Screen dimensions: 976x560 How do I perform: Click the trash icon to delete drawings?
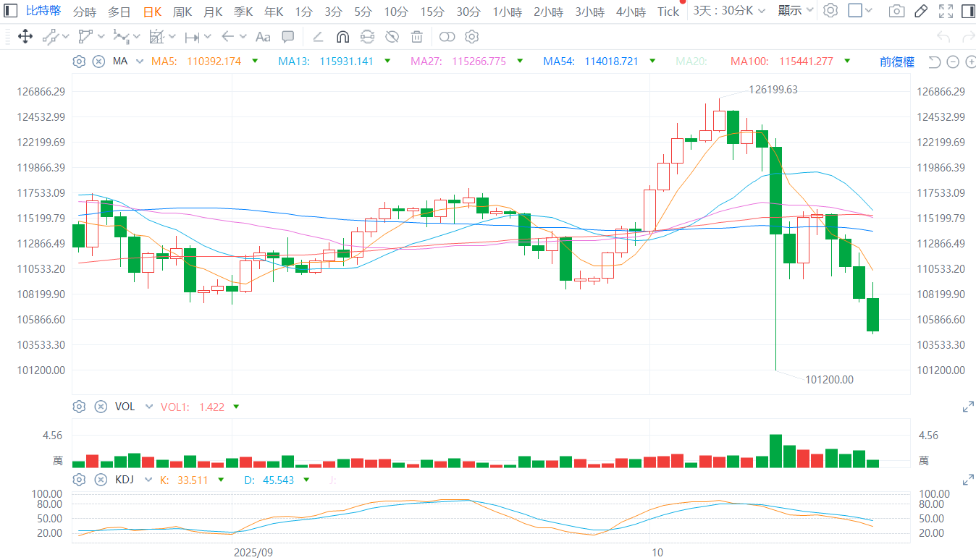[x=416, y=37]
